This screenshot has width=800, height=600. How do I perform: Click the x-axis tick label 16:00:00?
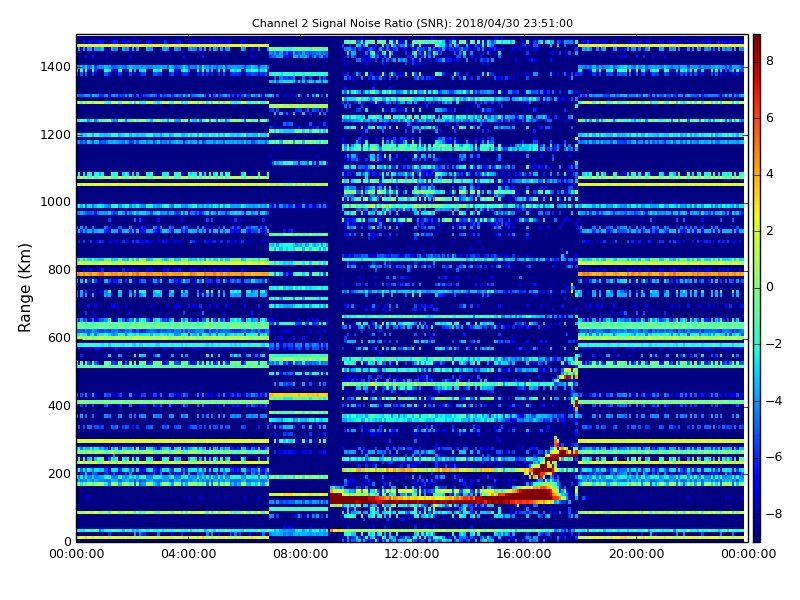(x=524, y=554)
